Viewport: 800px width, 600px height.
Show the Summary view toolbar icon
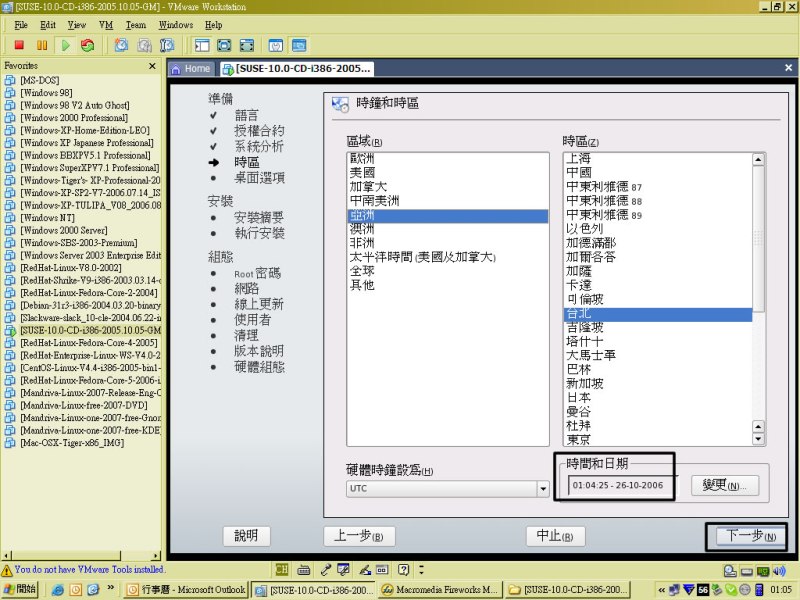click(276, 45)
